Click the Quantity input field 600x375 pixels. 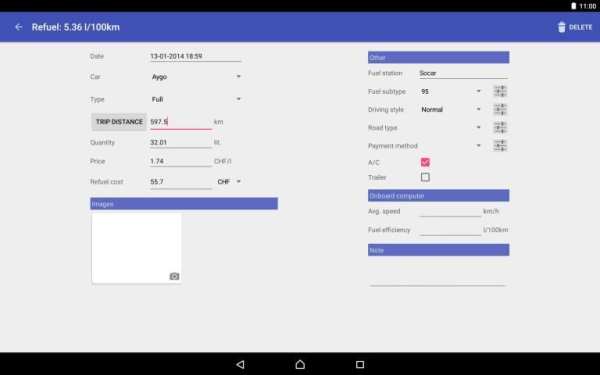(181, 142)
